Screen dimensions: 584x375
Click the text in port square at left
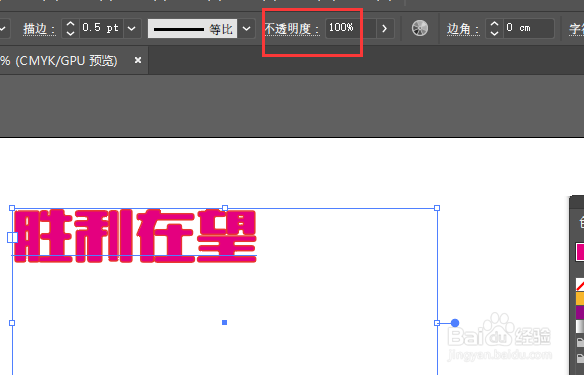point(12,238)
